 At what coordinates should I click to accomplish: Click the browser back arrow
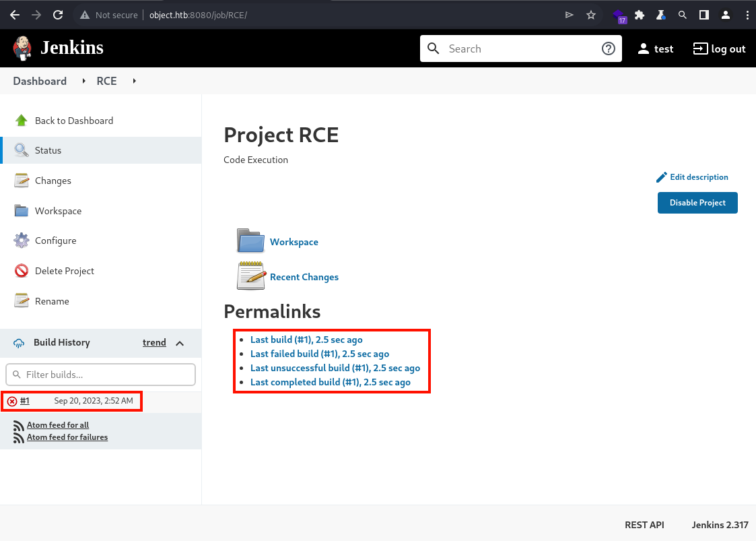tap(15, 15)
